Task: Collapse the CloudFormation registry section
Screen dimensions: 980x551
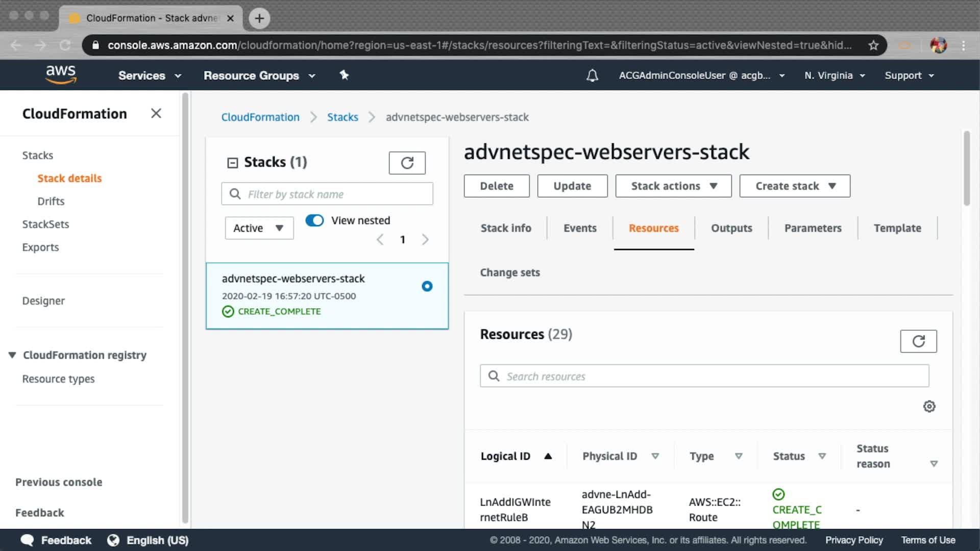Action: pyautogui.click(x=12, y=355)
